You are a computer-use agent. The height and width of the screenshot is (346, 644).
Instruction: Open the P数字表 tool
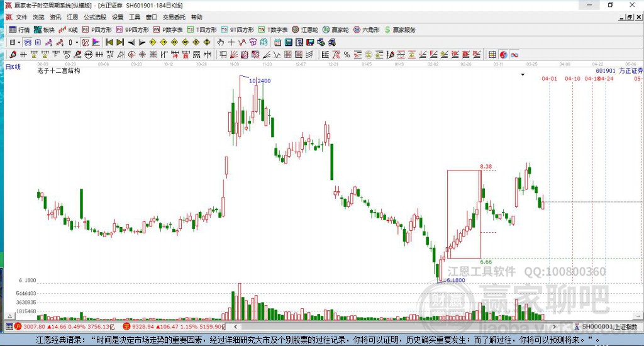click(168, 30)
